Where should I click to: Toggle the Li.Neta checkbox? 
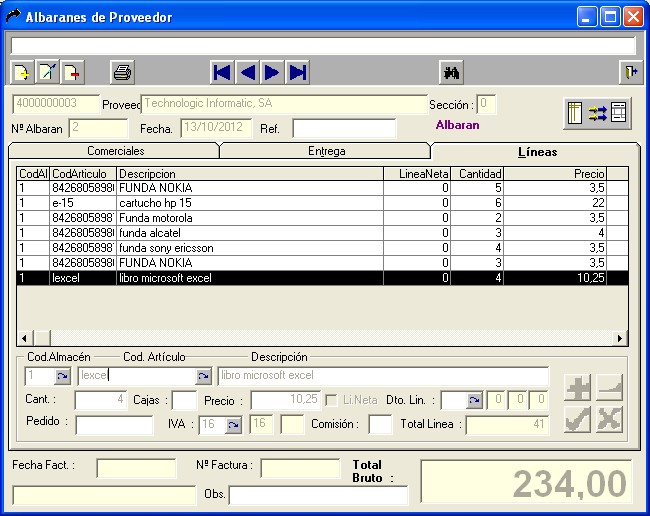coord(331,400)
